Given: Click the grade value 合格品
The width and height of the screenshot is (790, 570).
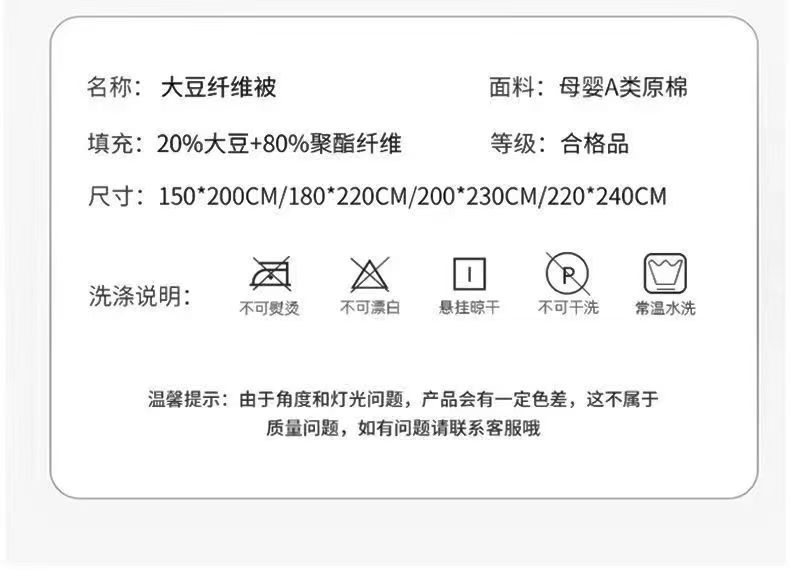Looking at the screenshot, I should [x=595, y=144].
